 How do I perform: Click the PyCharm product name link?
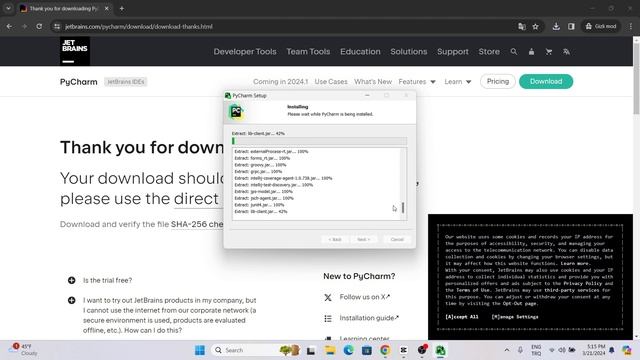point(79,82)
